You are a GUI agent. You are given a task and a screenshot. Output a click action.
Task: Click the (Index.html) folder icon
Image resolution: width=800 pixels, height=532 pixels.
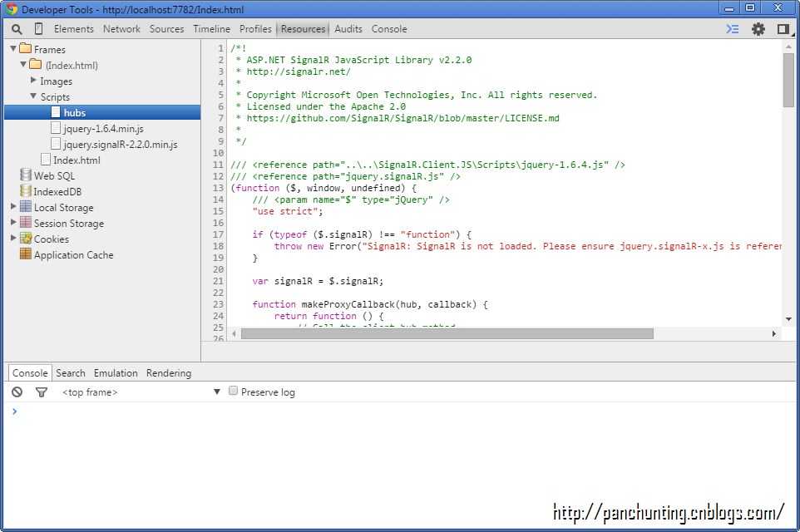36,64
